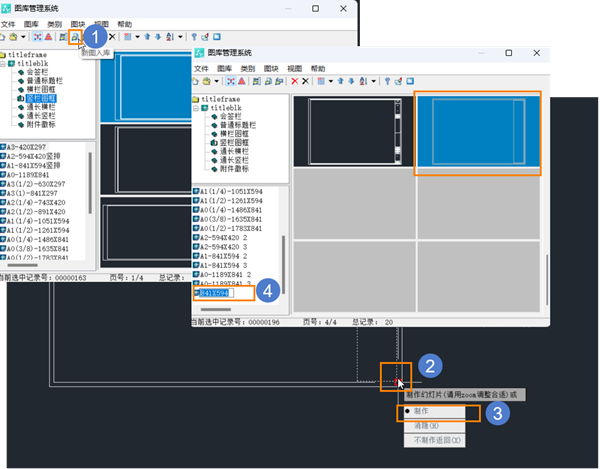The width and height of the screenshot is (600, 469).
Task: Click red triangle icon in back window toolbar
Action: pos(49,37)
